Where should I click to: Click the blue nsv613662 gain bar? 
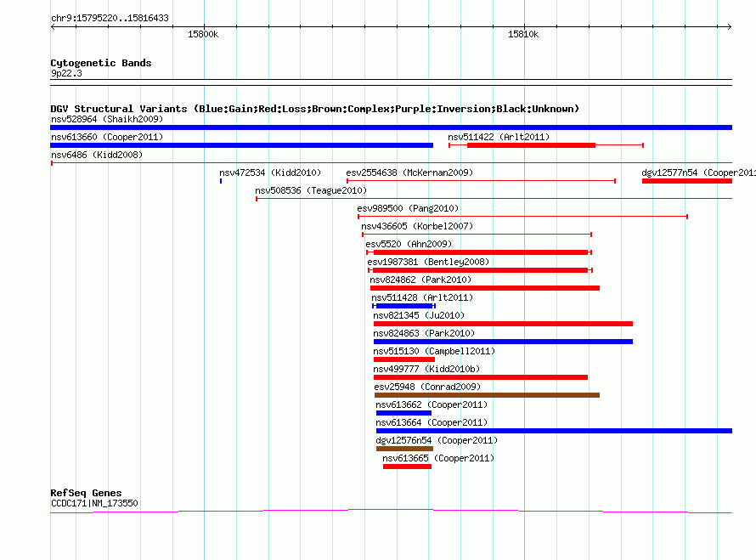(403, 413)
